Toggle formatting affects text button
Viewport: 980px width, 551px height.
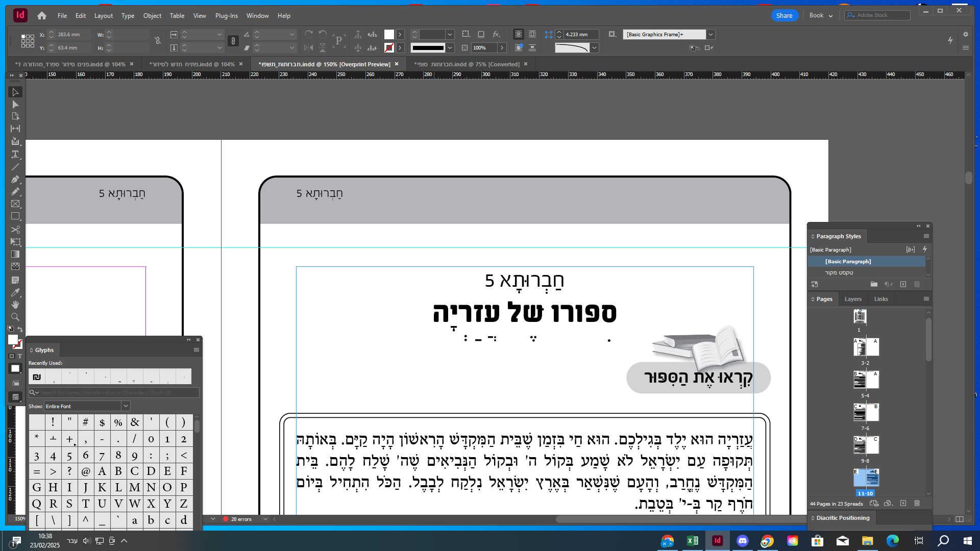pyautogui.click(x=20, y=356)
